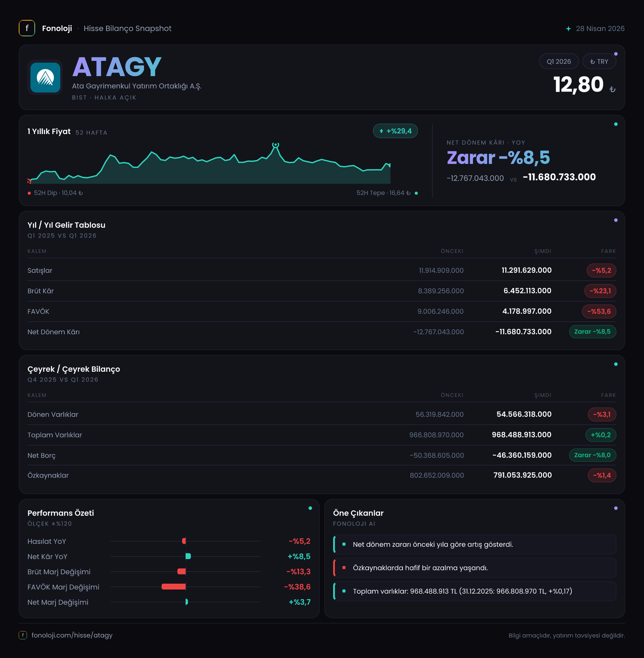Screen dimensions: 644x658
Task: Click the small footer Fonoloji icon
Action: [23, 635]
